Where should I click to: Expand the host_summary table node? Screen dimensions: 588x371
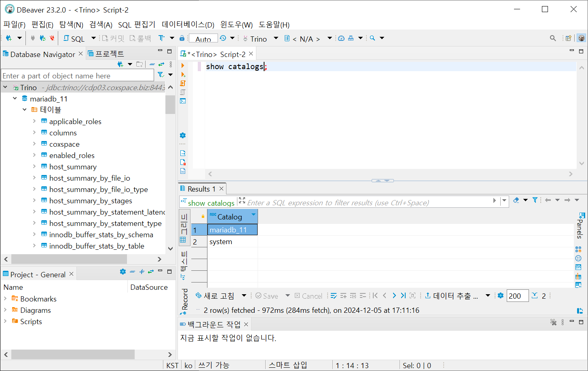[x=34, y=167]
